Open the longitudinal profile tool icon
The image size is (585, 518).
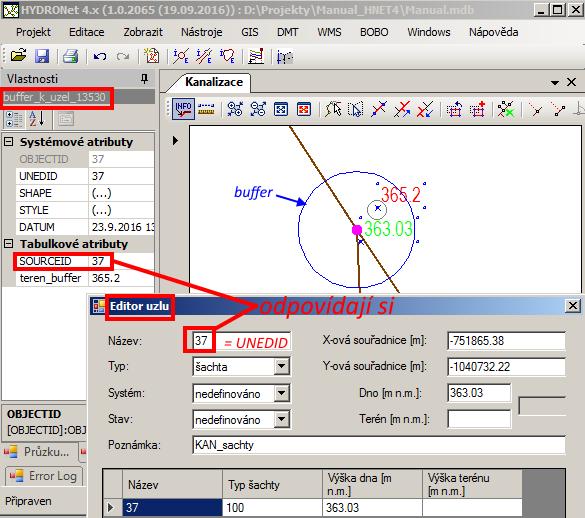256,56
